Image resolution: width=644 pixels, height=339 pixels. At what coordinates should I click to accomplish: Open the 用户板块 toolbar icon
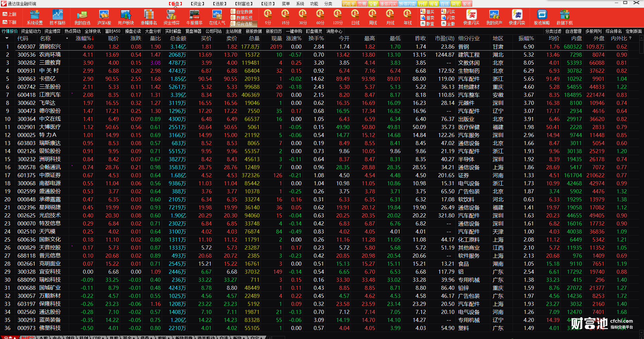(126, 17)
